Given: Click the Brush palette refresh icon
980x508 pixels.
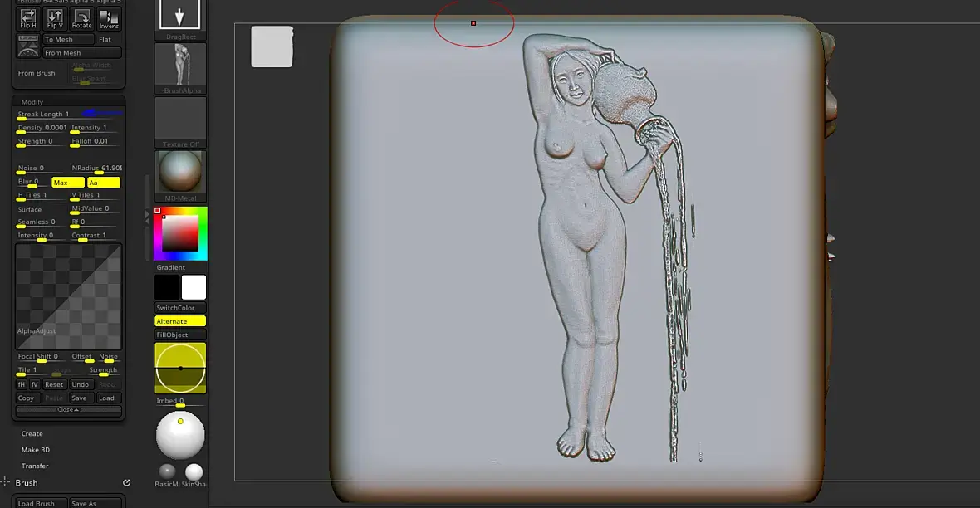Looking at the screenshot, I should click(126, 482).
